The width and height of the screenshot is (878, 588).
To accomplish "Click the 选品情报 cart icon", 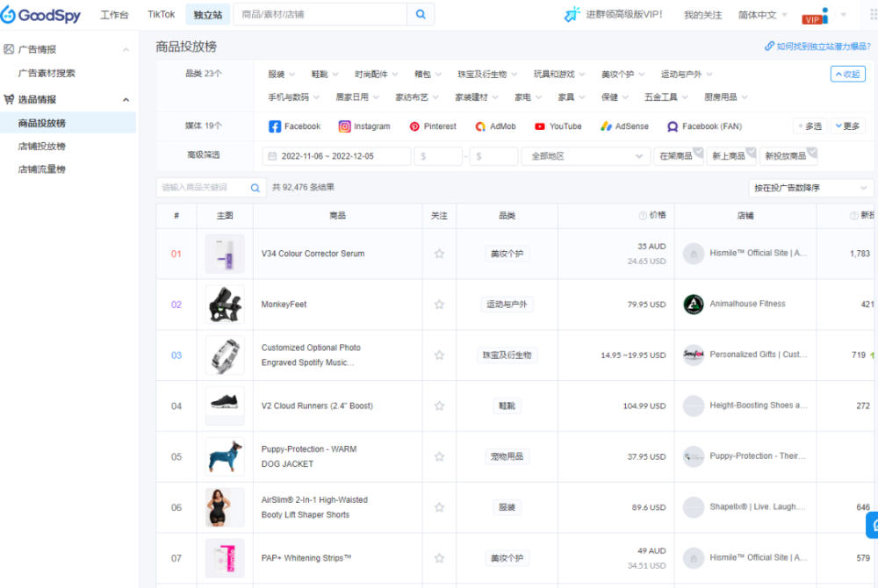I will tap(9, 99).
